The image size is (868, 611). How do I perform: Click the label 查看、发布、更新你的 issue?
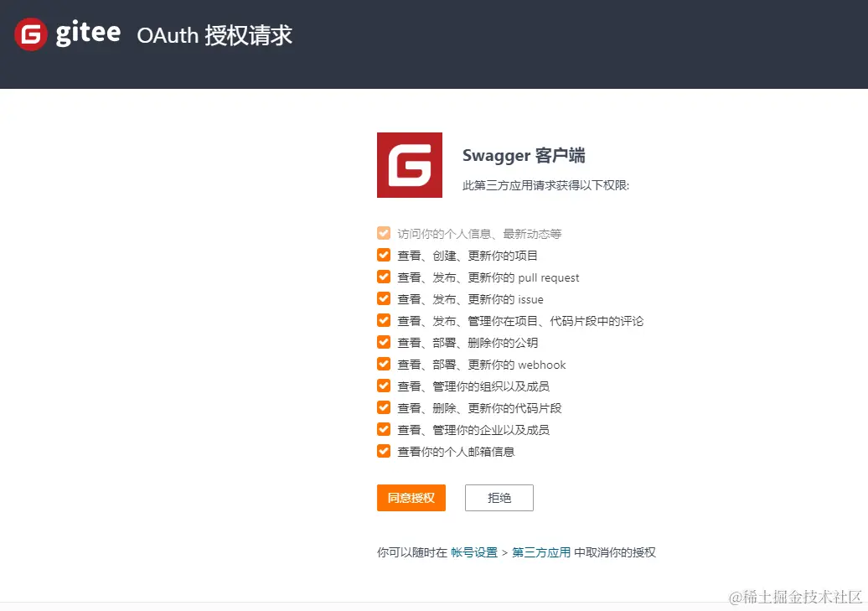[471, 299]
